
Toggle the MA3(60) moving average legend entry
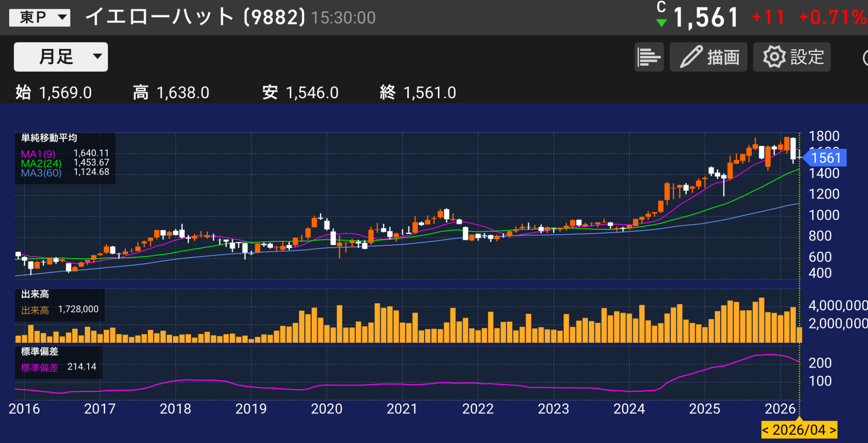tap(41, 173)
